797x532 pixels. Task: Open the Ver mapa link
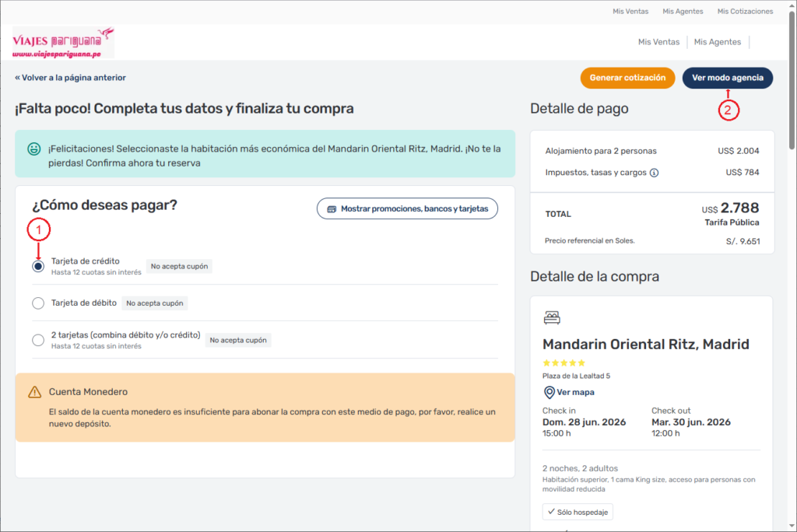pyautogui.click(x=575, y=392)
